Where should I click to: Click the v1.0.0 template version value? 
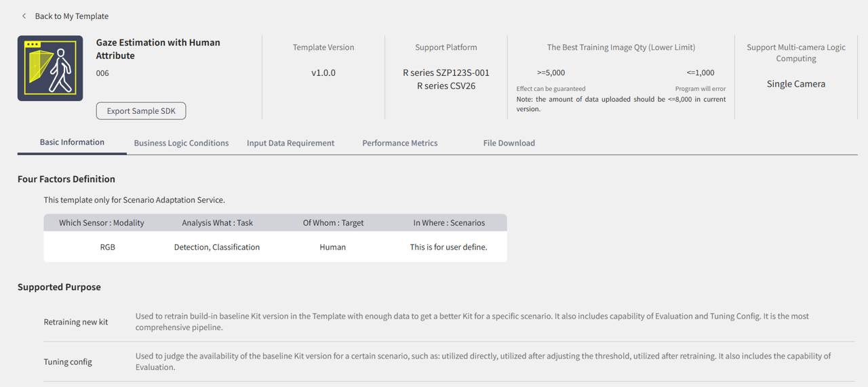[323, 73]
